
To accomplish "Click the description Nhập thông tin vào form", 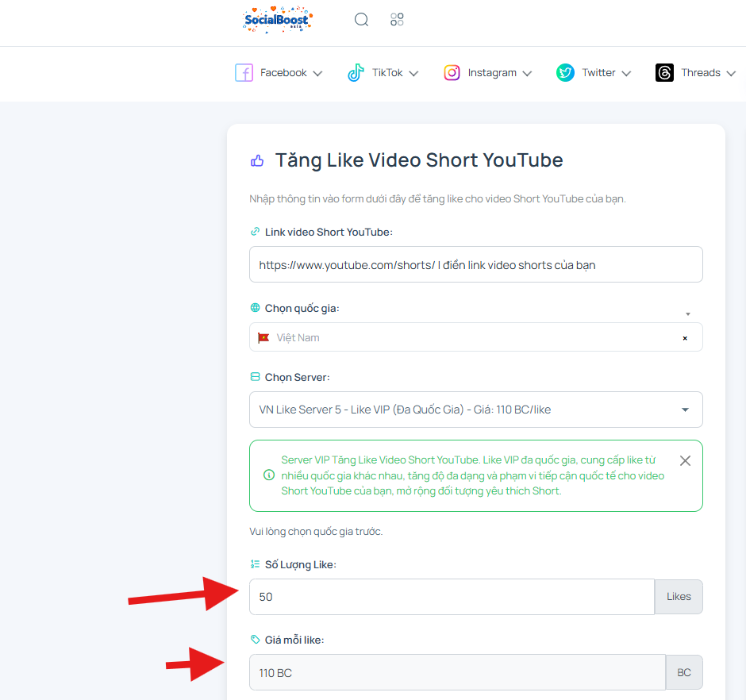I will click(x=438, y=199).
